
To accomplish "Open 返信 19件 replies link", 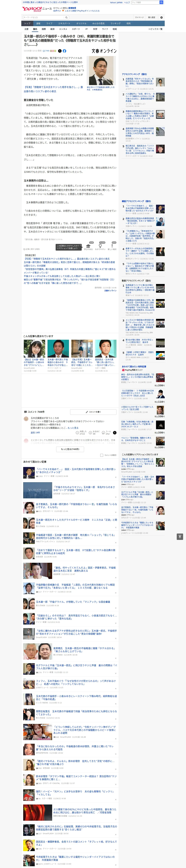I will (x=35, y=433).
